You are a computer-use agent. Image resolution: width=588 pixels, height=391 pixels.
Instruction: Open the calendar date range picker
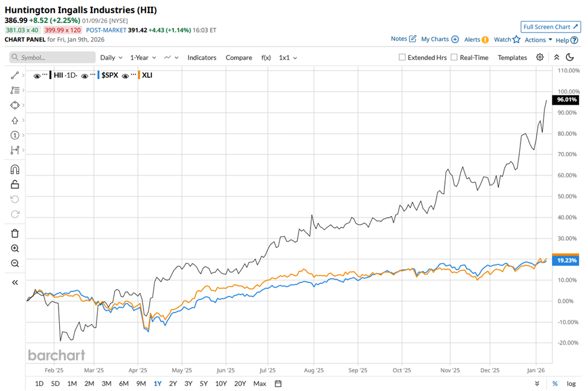278,384
